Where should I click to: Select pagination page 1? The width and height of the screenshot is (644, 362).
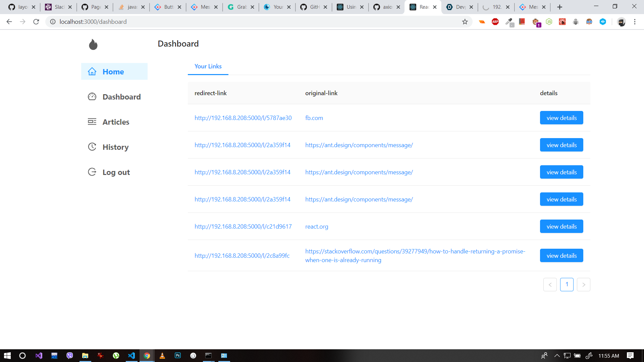coord(567,285)
